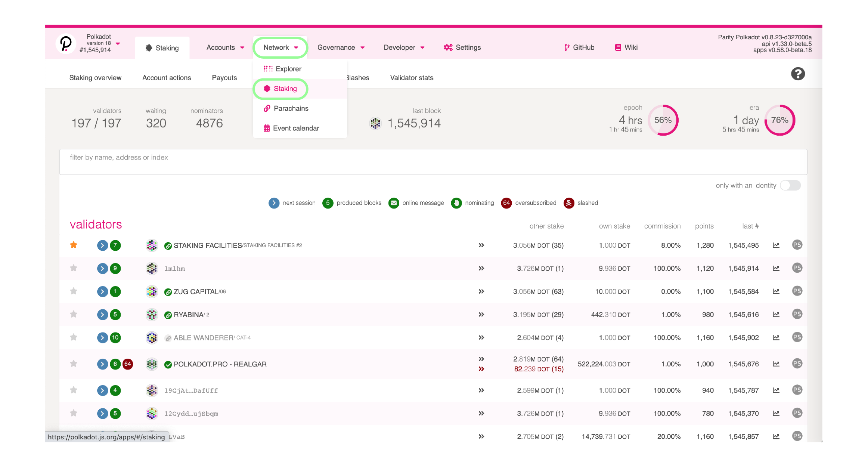Click identicon of ZUG CAPITAL validator

click(x=152, y=291)
